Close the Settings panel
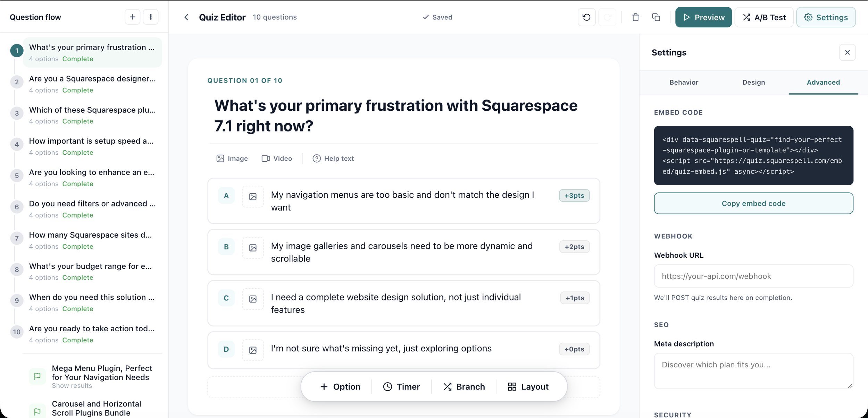 point(847,52)
